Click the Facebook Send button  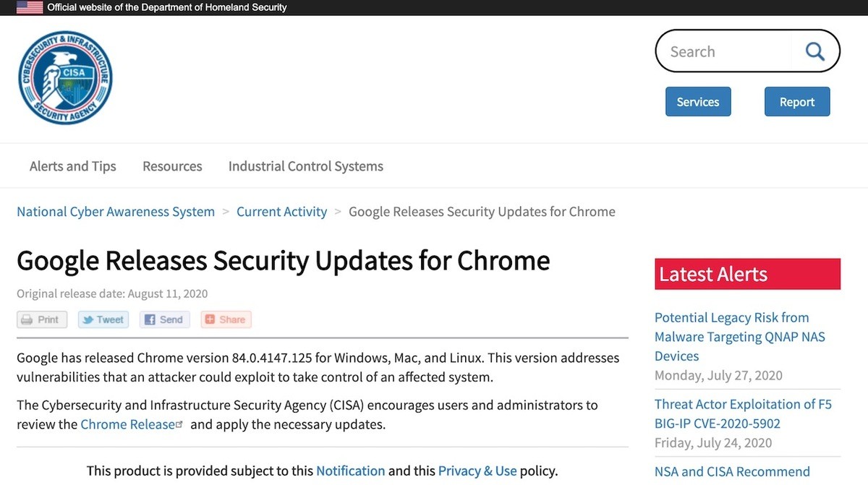pyautogui.click(x=165, y=319)
